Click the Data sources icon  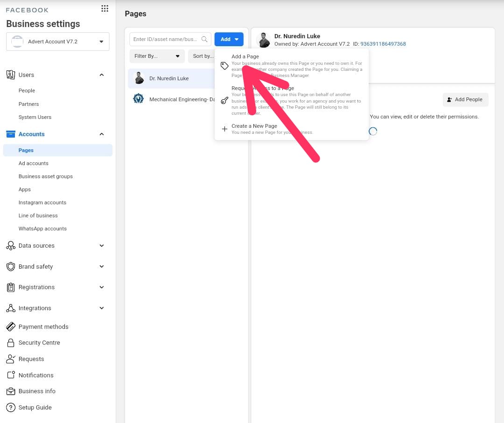coord(11,246)
